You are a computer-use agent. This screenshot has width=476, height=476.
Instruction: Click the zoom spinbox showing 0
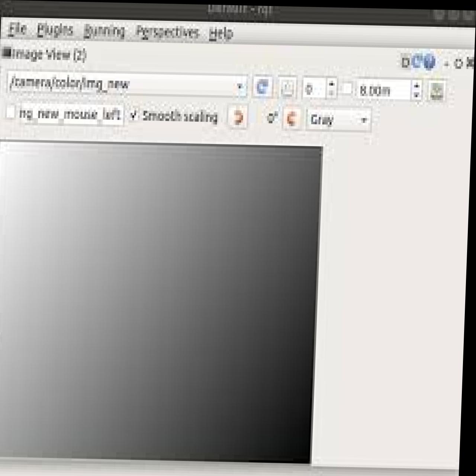pyautogui.click(x=315, y=89)
